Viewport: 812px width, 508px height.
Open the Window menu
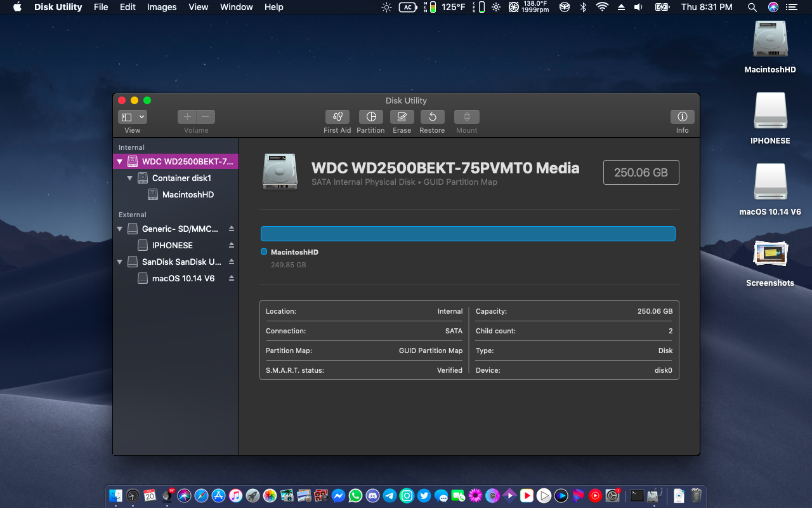[x=236, y=7]
